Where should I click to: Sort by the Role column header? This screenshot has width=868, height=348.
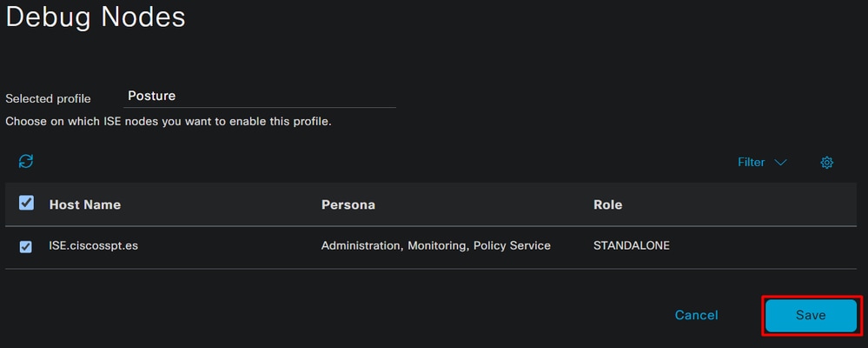coord(607,205)
